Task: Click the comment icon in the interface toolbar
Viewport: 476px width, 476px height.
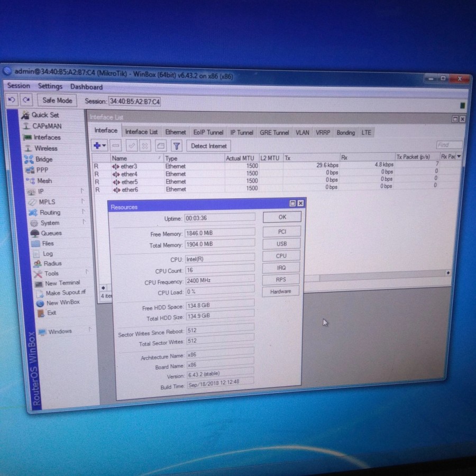Action: click(161, 145)
